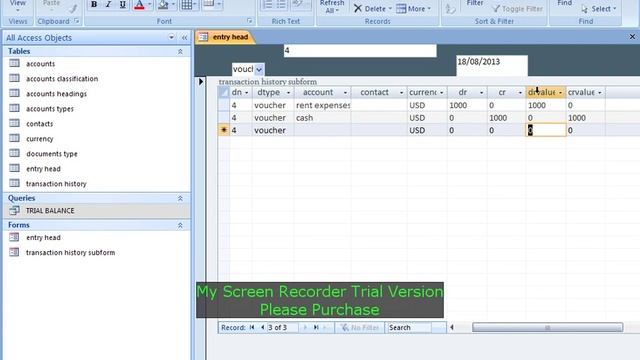Open the Select dropdown in Find group

[599, 9]
